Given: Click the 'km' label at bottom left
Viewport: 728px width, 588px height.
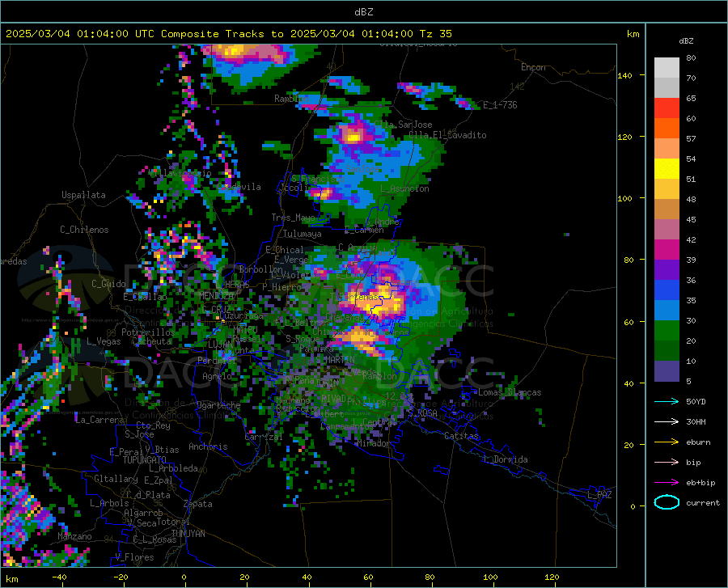Looking at the screenshot, I should (x=11, y=579).
